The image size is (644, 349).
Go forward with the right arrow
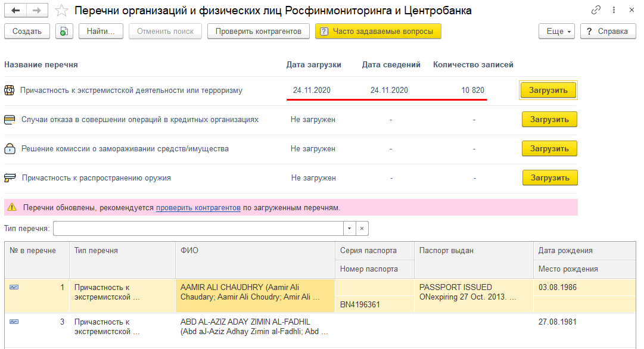coord(37,10)
